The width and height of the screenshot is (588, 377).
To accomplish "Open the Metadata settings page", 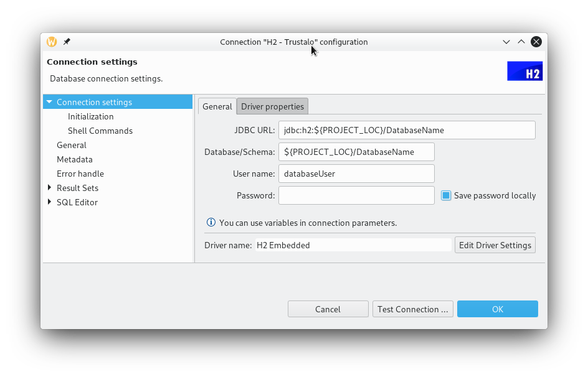I will (x=75, y=159).
